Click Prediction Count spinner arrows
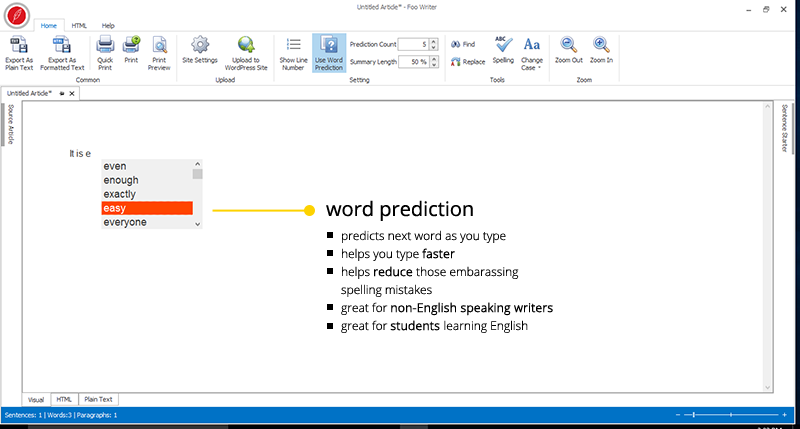Screen dimensions: 800x429 [434, 44]
